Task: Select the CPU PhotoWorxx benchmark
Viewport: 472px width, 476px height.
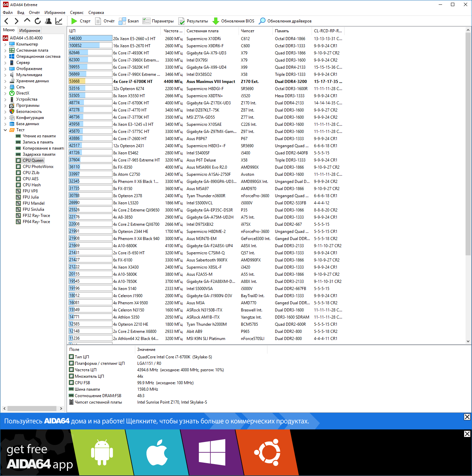Action: coord(38,167)
